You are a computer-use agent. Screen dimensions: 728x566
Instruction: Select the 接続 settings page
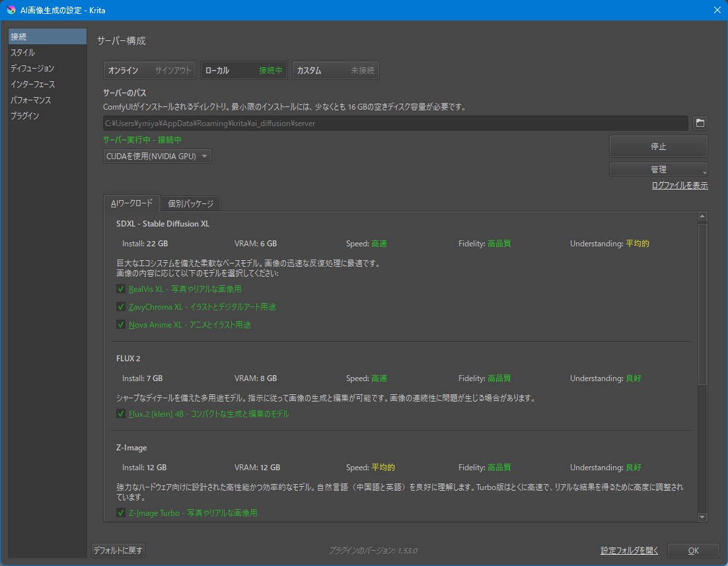pos(47,37)
